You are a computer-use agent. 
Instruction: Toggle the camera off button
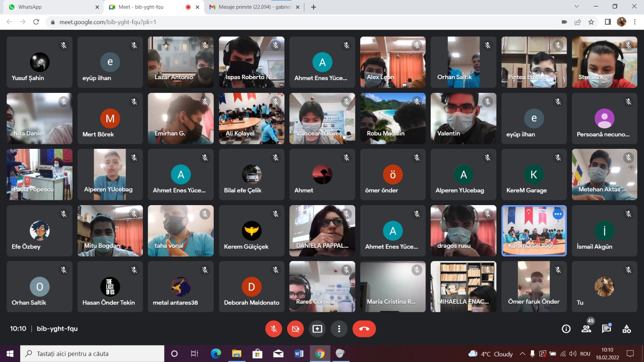pos(295,329)
